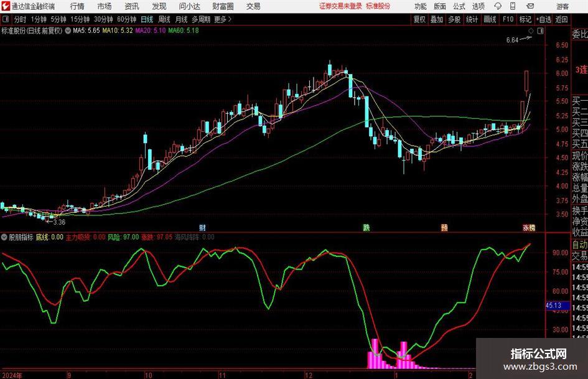
Task: Click the 股朋指标 indicator name
Action: tap(21, 237)
